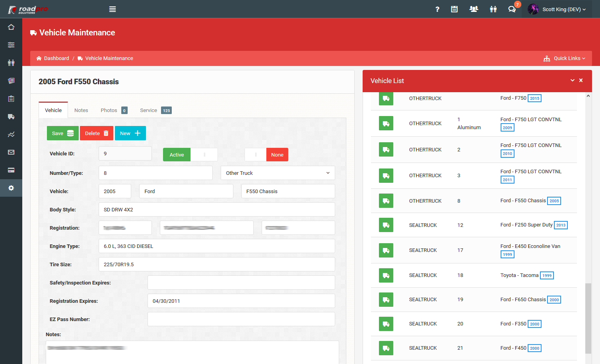Screen dimensions: 600x364
Task: Go to home icon in left sidebar
Action: (x=11, y=27)
